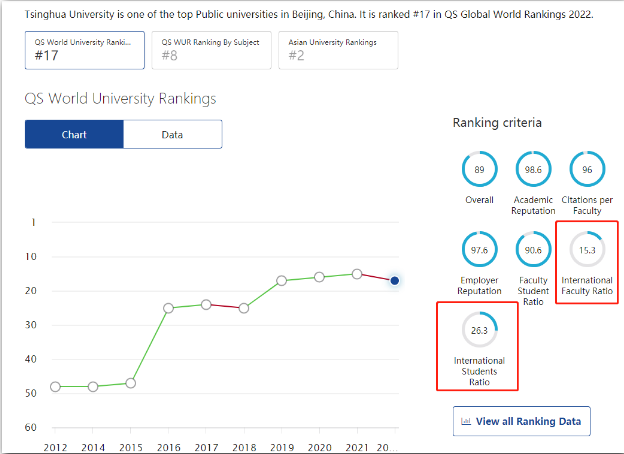Click the 2019 label on the x-axis

click(282, 447)
